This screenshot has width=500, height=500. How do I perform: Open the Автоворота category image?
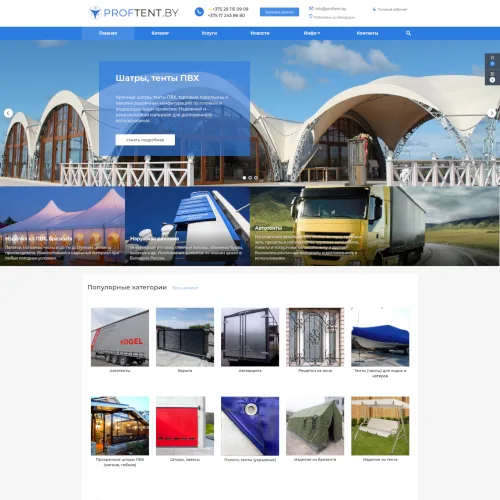[250, 337]
